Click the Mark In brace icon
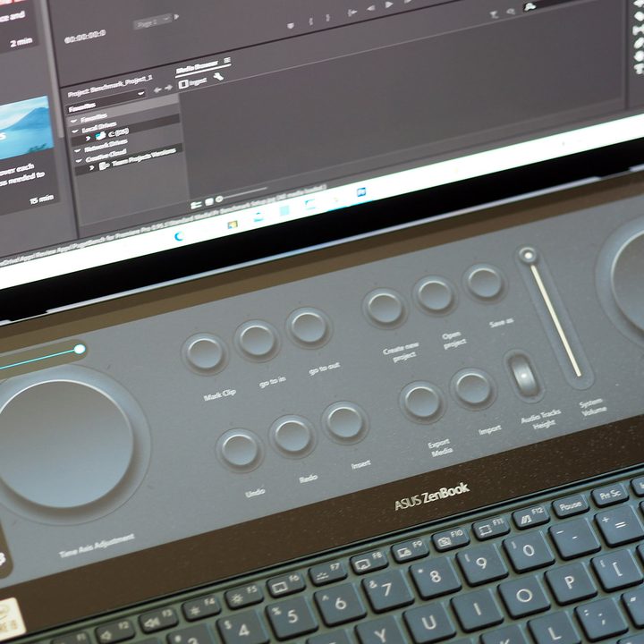Image resolution: width=644 pixels, height=644 pixels. tap(310, 21)
